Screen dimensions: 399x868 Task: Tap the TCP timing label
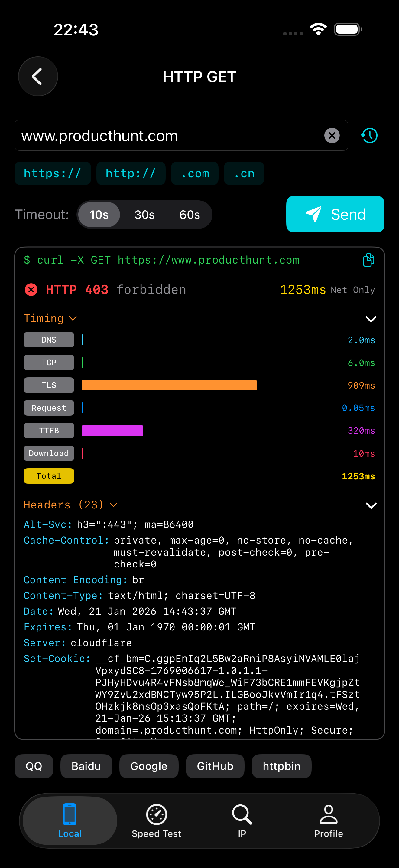[49, 362]
